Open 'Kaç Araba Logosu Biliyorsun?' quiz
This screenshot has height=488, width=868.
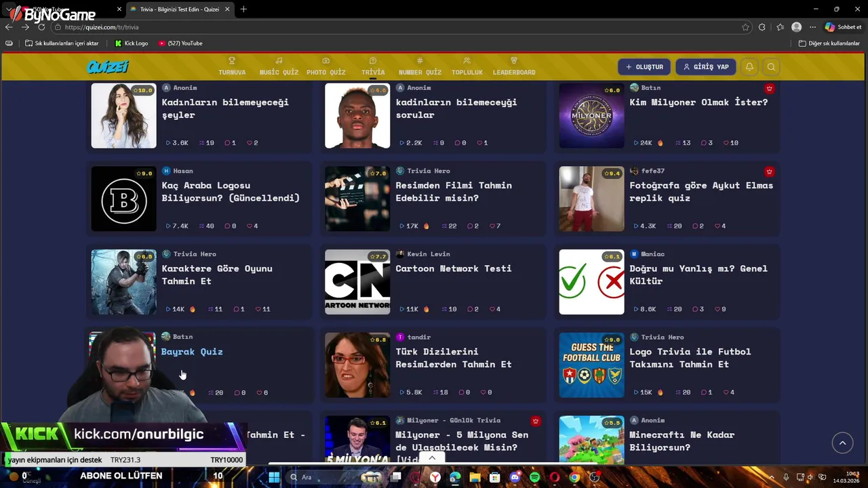(231, 192)
